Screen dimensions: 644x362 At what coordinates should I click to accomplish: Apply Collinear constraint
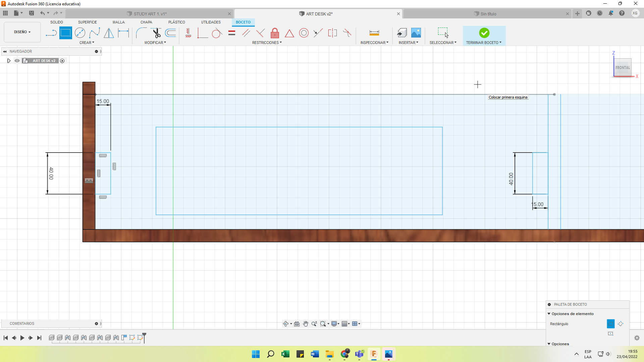pos(318,33)
